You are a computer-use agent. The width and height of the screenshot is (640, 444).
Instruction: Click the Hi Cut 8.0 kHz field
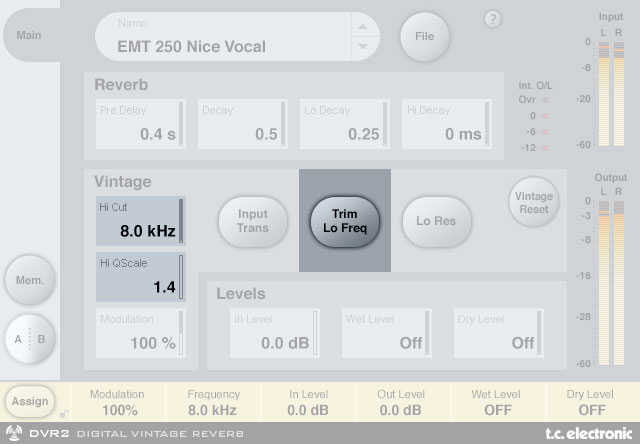(x=140, y=221)
